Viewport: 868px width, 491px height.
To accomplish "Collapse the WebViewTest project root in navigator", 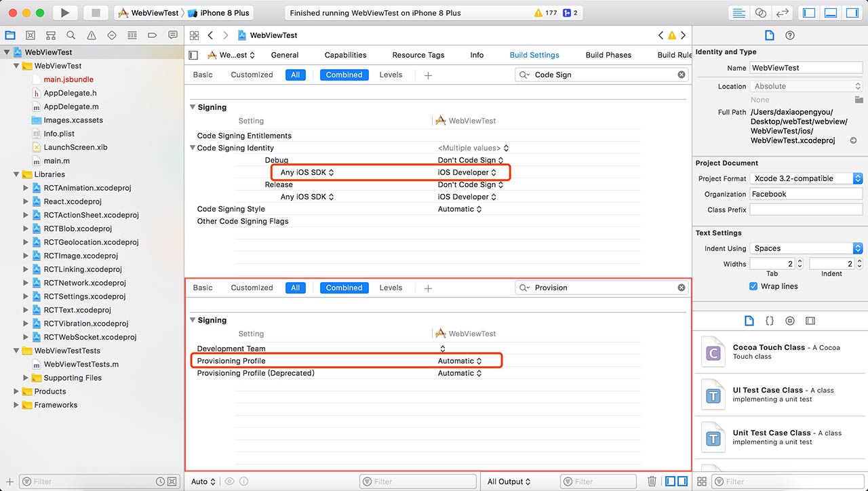I will click(7, 52).
